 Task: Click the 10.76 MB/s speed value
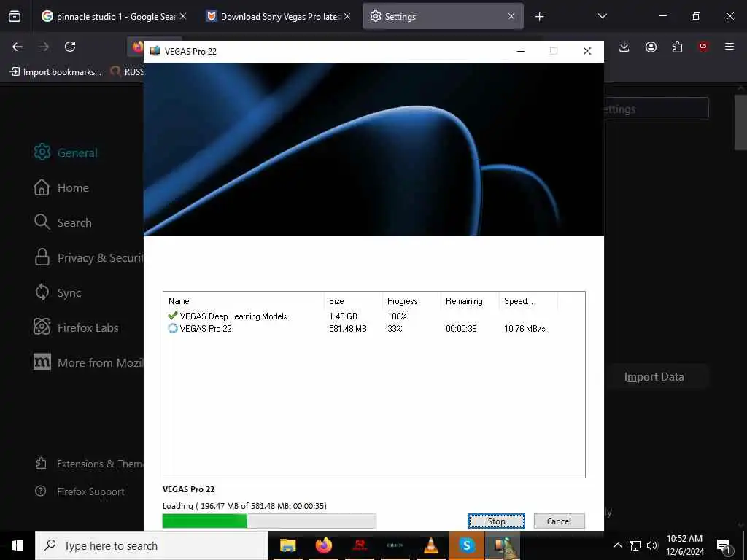point(525,329)
